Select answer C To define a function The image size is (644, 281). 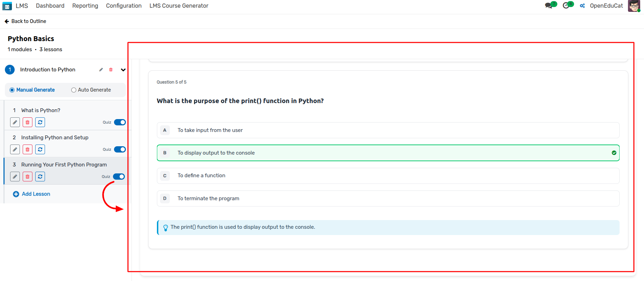(388, 175)
